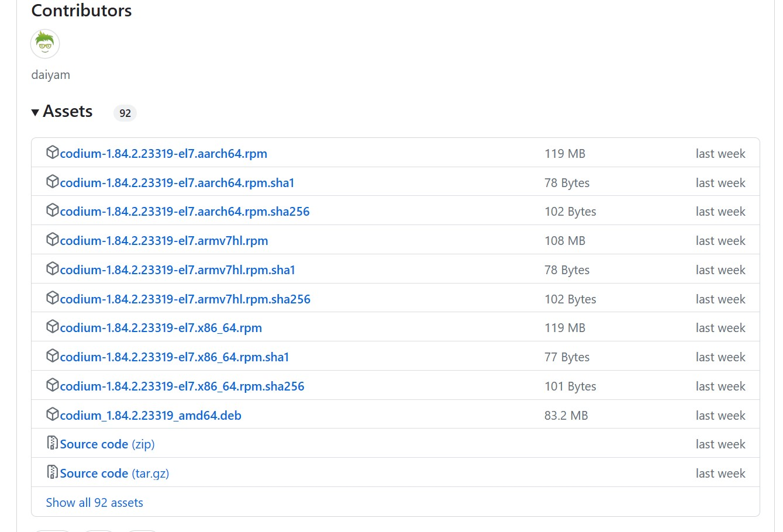The width and height of the screenshot is (783, 532).
Task: Click package icon for el7.aarch64.rpm.sha256
Action: tap(52, 210)
